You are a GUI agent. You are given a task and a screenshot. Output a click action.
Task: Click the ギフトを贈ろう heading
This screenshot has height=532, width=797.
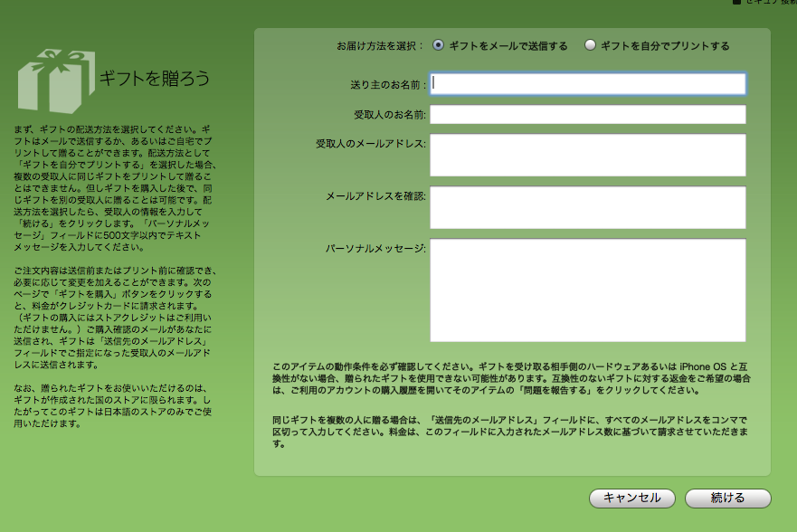154,79
